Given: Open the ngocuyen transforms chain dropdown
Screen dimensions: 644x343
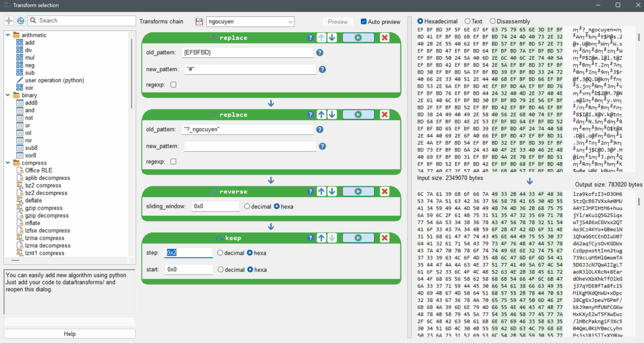Looking at the screenshot, I should coord(290,22).
